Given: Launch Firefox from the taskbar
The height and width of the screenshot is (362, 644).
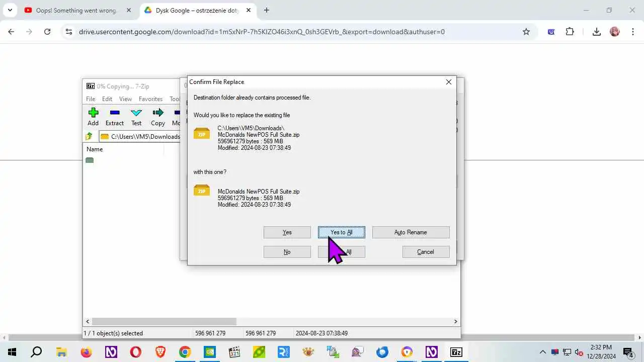Looking at the screenshot, I should (86, 352).
